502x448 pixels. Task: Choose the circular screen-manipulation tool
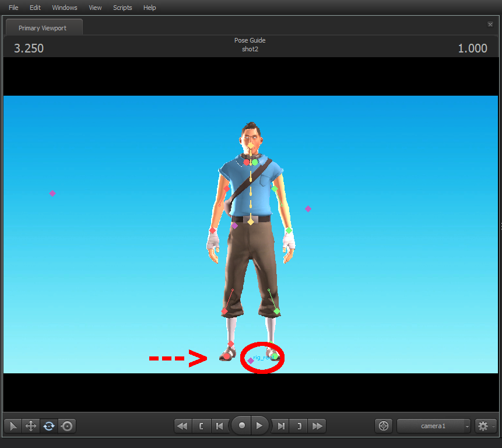(x=67, y=426)
